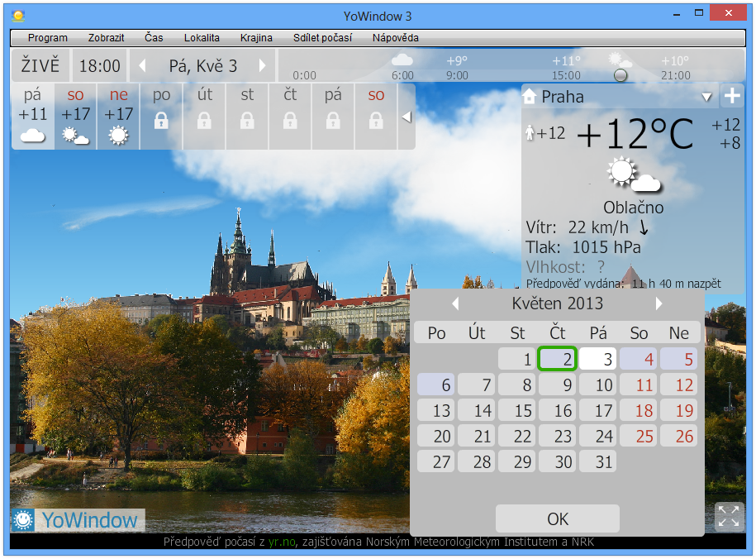The image size is (756, 559).
Task: Confirm calendar with OK button
Action: click(x=558, y=519)
